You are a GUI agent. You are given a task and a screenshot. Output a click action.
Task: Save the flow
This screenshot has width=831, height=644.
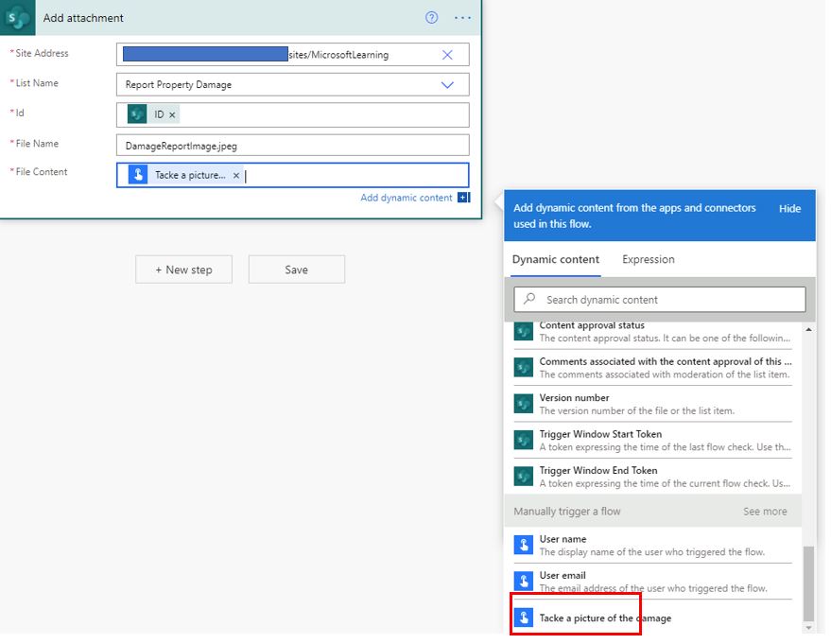tap(296, 270)
